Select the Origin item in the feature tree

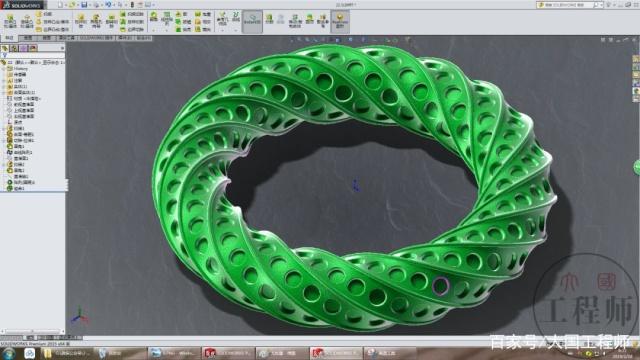(16, 122)
